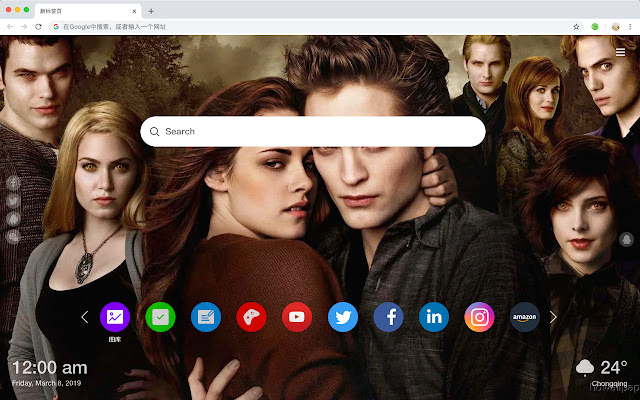Select the 新标签页 tab
Screen dimensions: 640x400
88,11
